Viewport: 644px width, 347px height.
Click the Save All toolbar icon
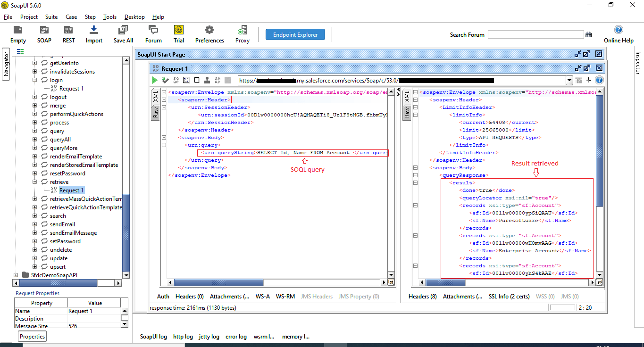pos(123,30)
